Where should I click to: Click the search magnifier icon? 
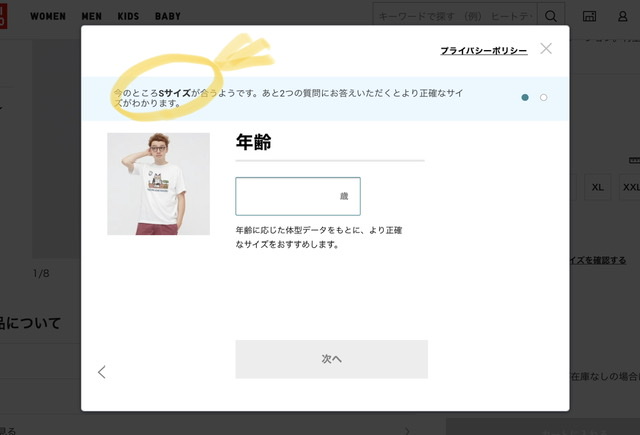[x=551, y=16]
